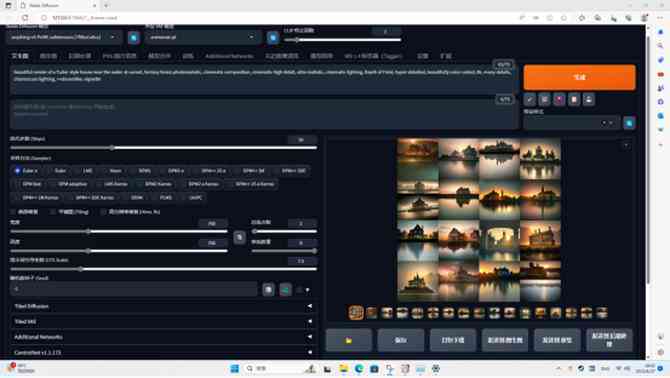
Task: Click the swap width and height icon
Action: pyautogui.click(x=239, y=237)
